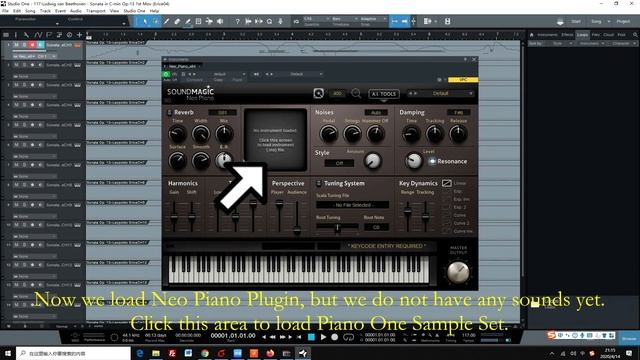Click the Browse button at the bottom right
Screen dimensions: 640x360
(629, 338)
